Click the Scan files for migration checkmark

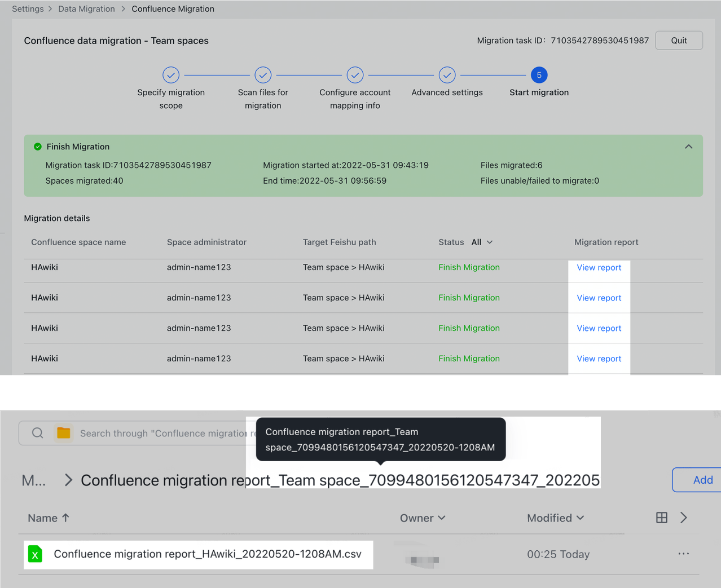point(263,75)
